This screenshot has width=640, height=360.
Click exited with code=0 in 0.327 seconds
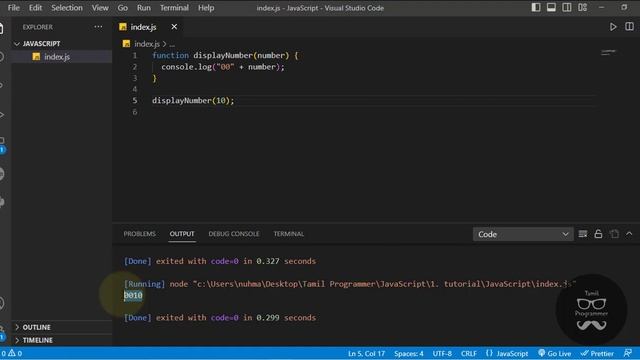[236, 261]
